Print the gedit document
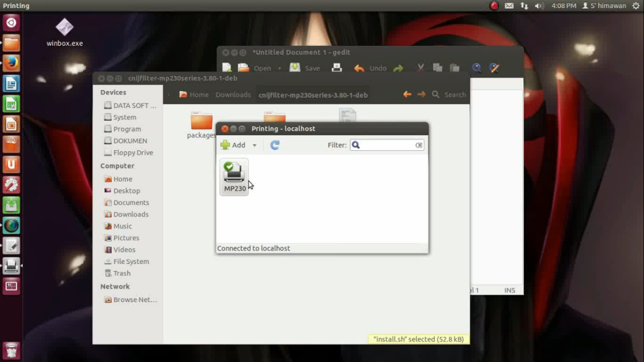The image size is (644, 362). pos(337,68)
